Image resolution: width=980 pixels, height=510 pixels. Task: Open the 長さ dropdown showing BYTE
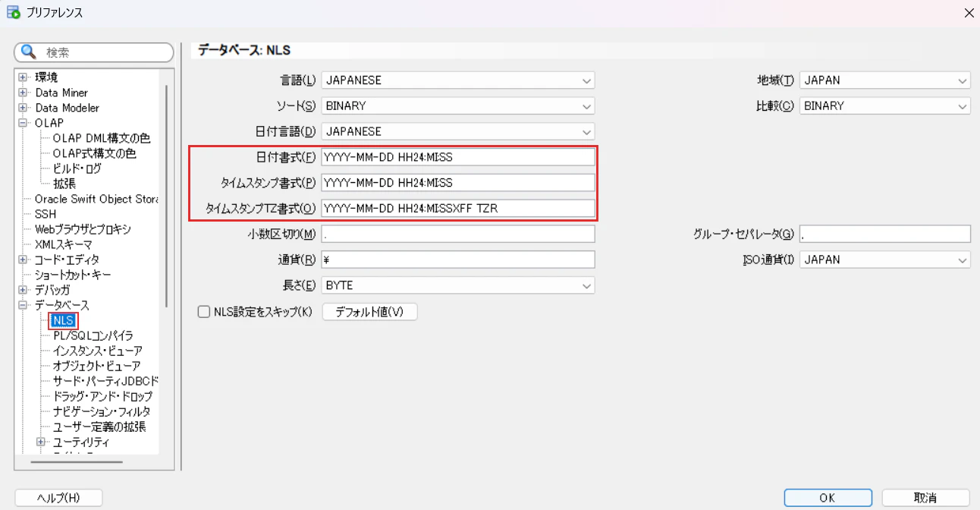tap(458, 285)
